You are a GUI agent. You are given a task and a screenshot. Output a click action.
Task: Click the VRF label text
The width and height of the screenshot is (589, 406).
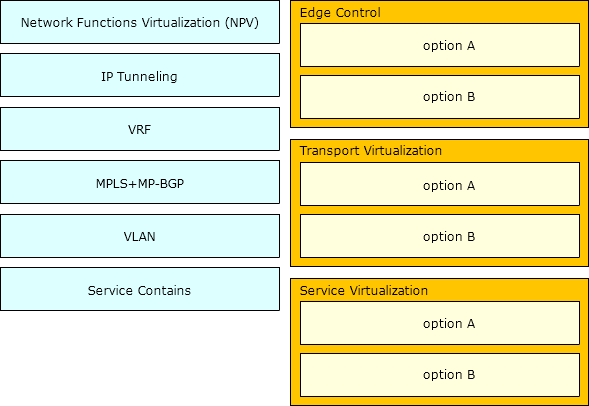coord(139,130)
